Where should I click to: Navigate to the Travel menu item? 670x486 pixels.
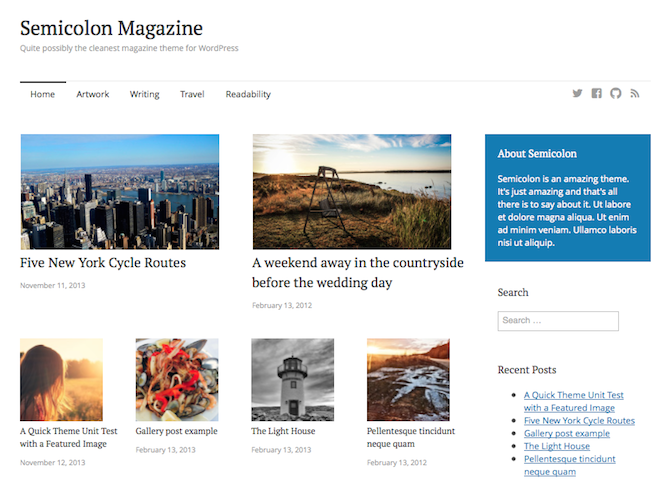point(192,94)
